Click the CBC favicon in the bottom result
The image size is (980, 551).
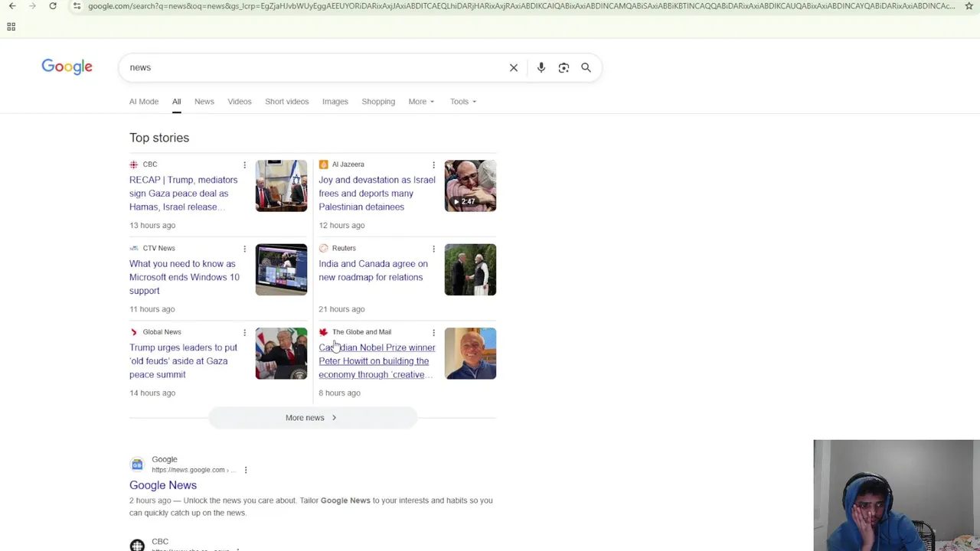pos(137,545)
